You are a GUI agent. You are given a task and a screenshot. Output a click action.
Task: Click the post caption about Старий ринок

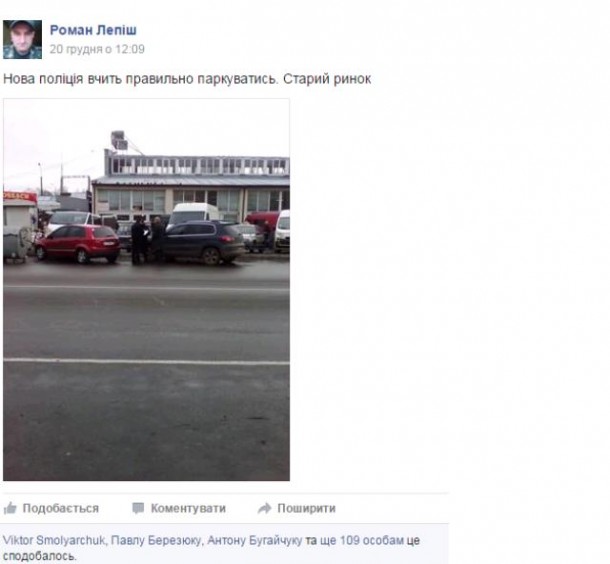coord(187,79)
